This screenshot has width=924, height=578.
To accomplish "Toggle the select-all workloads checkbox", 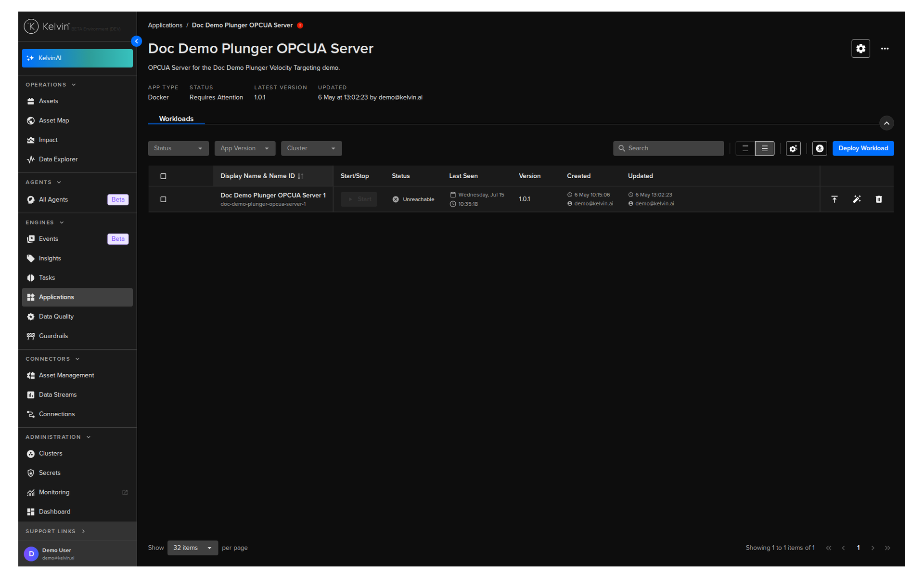I will (163, 176).
